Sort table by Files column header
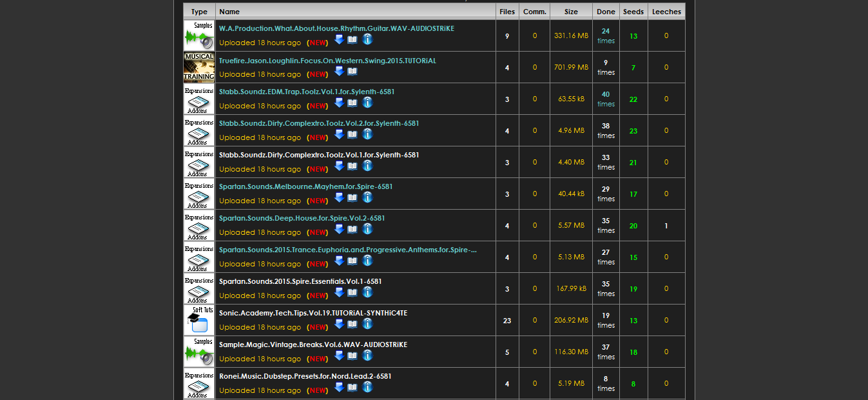 [507, 12]
